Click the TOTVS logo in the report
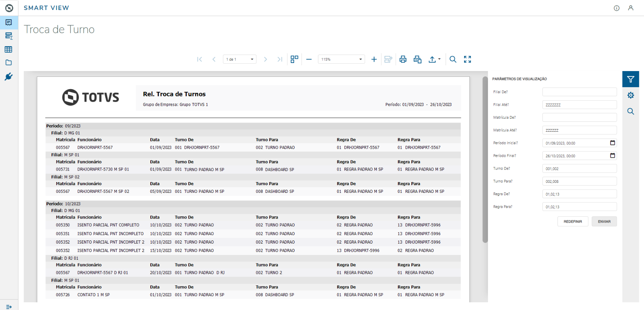Viewport: 644px width, 310px height. [x=91, y=97]
